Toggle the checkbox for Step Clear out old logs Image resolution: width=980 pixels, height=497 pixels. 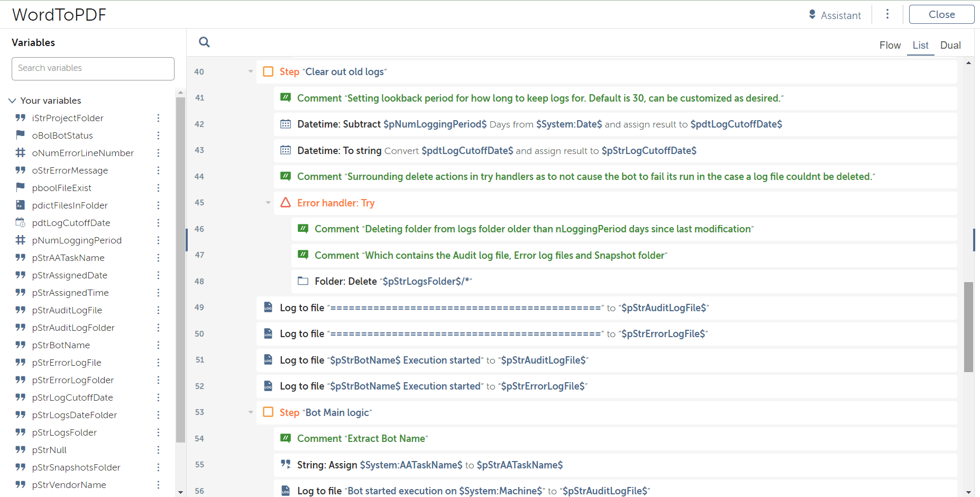click(268, 71)
